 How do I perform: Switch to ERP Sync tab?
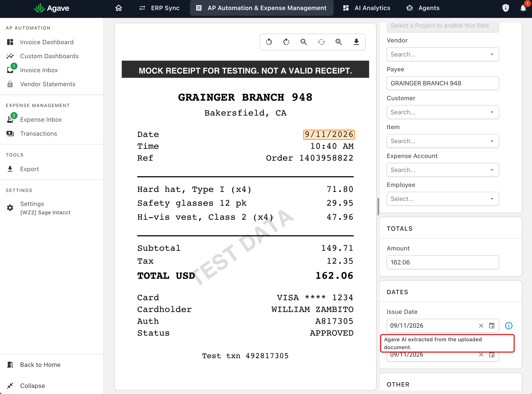point(159,8)
